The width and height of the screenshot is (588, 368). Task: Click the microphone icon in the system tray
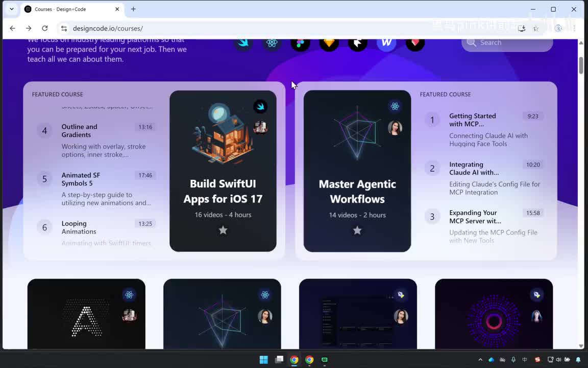513,360
